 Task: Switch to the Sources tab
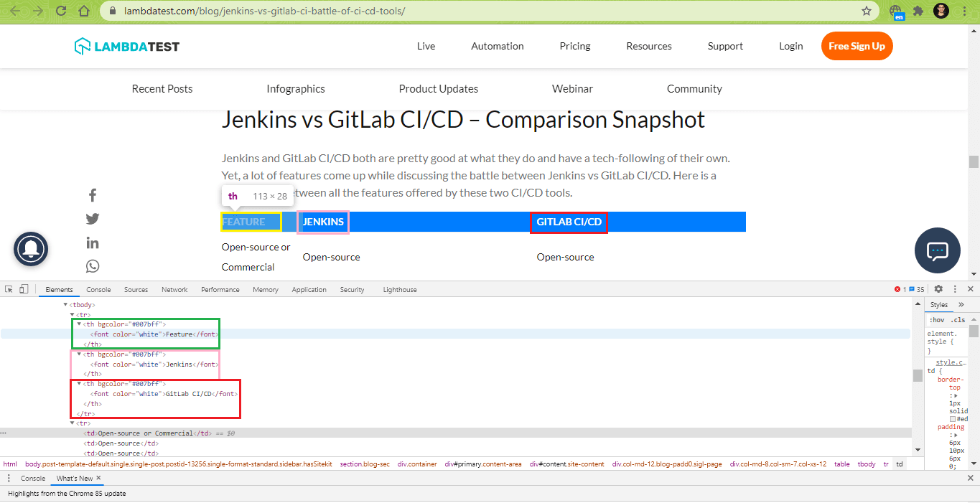[136, 289]
